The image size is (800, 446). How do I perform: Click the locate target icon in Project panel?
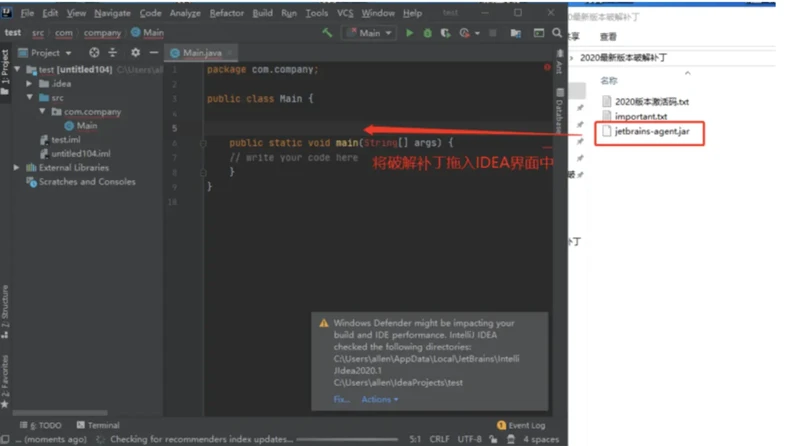[94, 52]
